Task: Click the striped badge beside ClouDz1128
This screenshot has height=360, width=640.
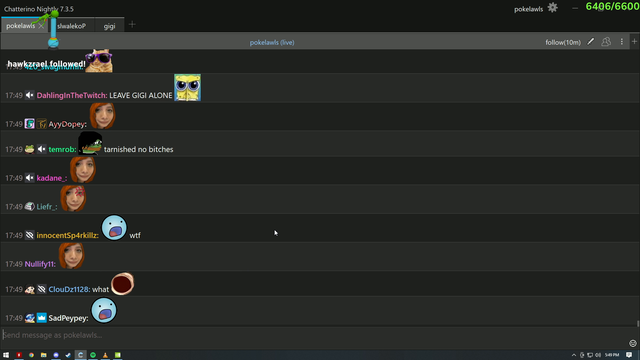Action: point(42,289)
